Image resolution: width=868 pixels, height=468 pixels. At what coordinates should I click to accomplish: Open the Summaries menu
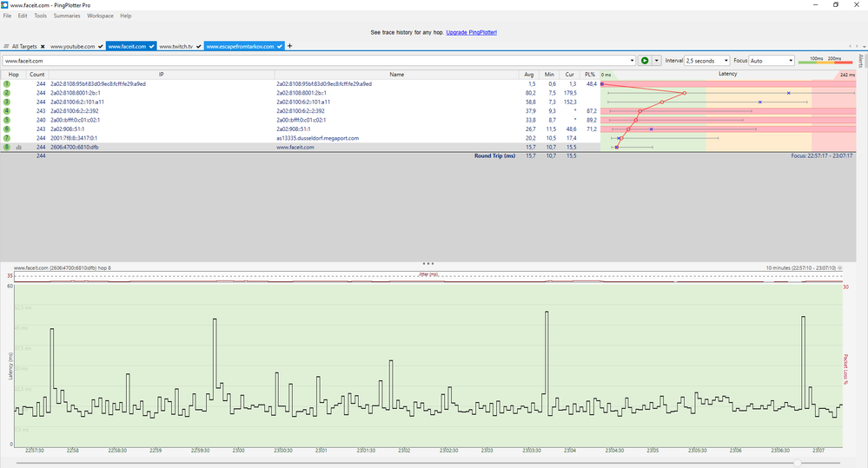67,16
